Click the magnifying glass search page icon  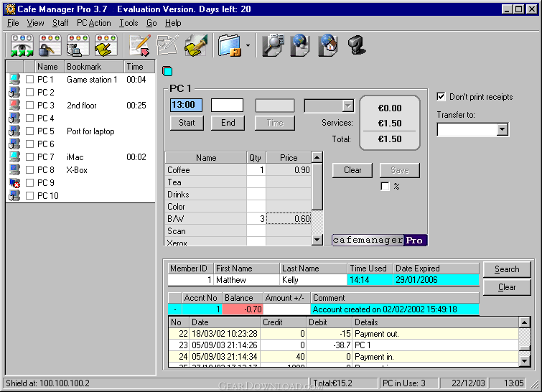[x=273, y=45]
